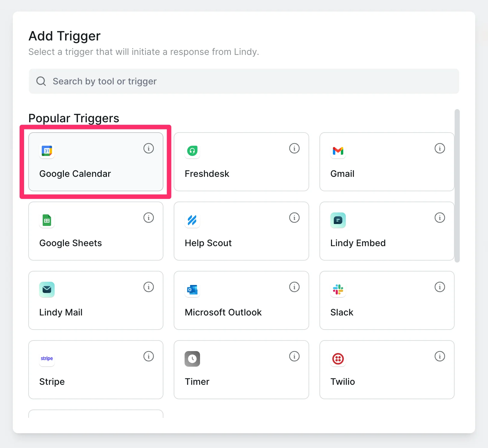Show info for Lindy Embed trigger

[440, 218]
